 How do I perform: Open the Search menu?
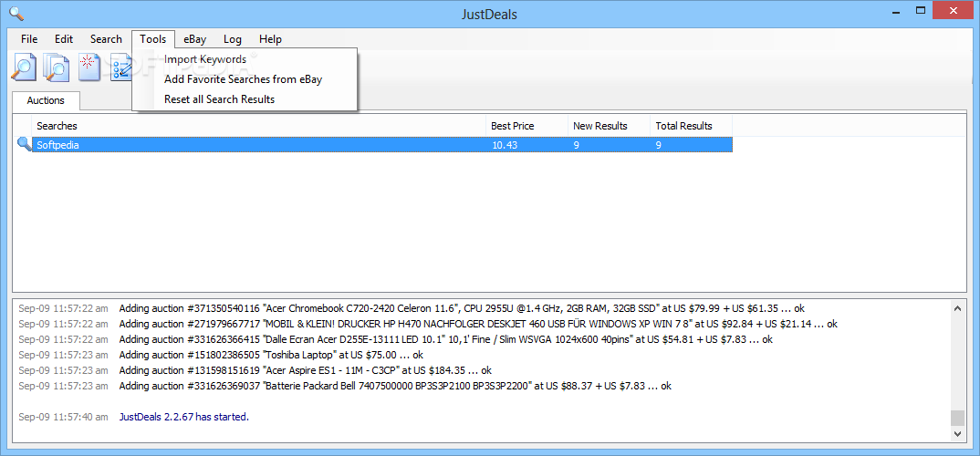tap(106, 38)
